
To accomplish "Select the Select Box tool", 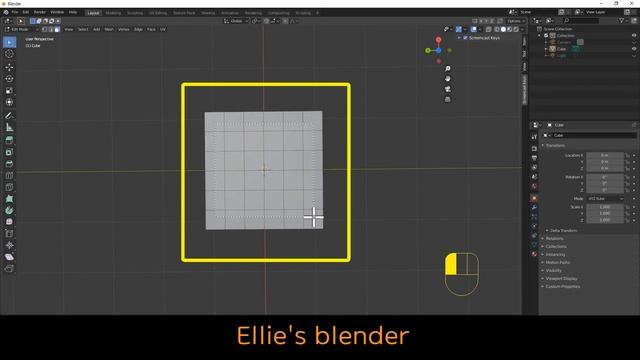I will [x=9, y=42].
